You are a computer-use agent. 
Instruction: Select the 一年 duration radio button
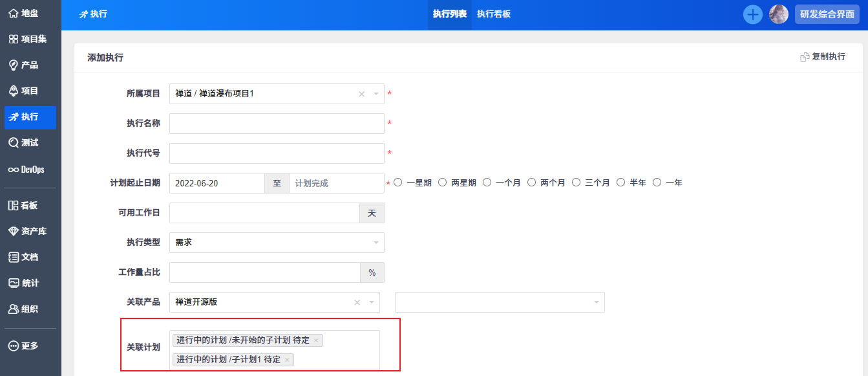pyautogui.click(x=657, y=182)
